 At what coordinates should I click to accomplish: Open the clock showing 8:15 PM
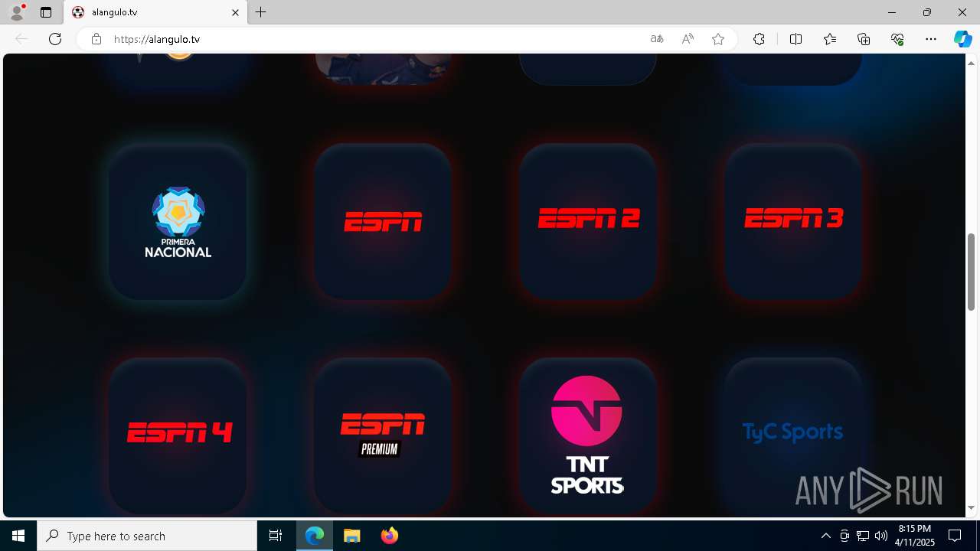(916, 536)
